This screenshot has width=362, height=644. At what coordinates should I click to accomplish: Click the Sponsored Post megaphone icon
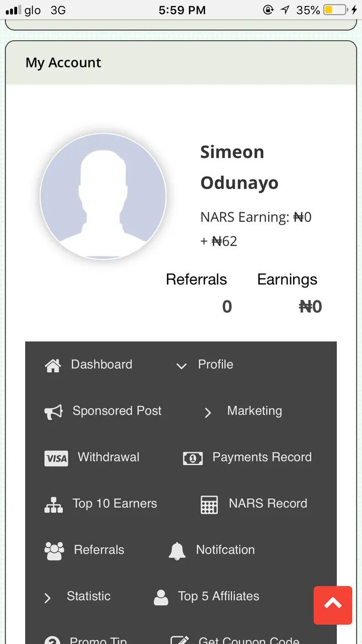pyautogui.click(x=53, y=412)
